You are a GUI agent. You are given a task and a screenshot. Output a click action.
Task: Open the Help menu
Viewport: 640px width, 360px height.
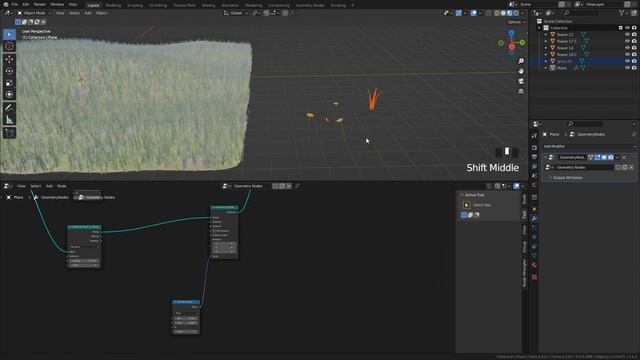[73, 4]
